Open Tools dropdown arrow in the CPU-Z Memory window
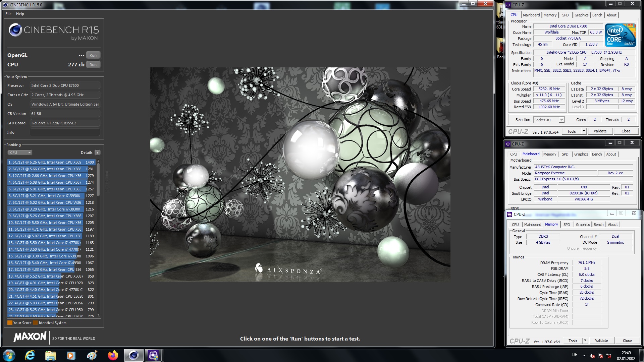This screenshot has height=362, width=644. coord(585,341)
